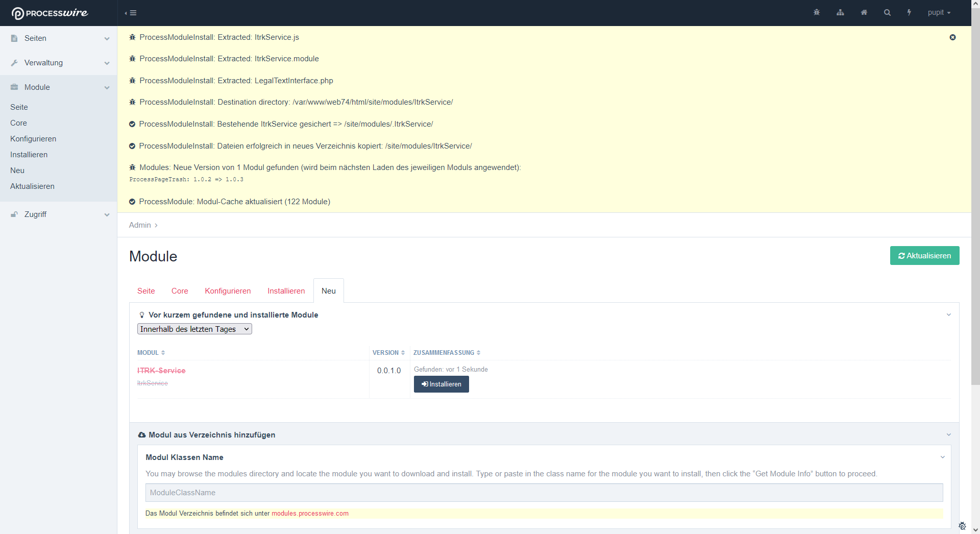Focus the ModuleClassName input field

click(544, 493)
